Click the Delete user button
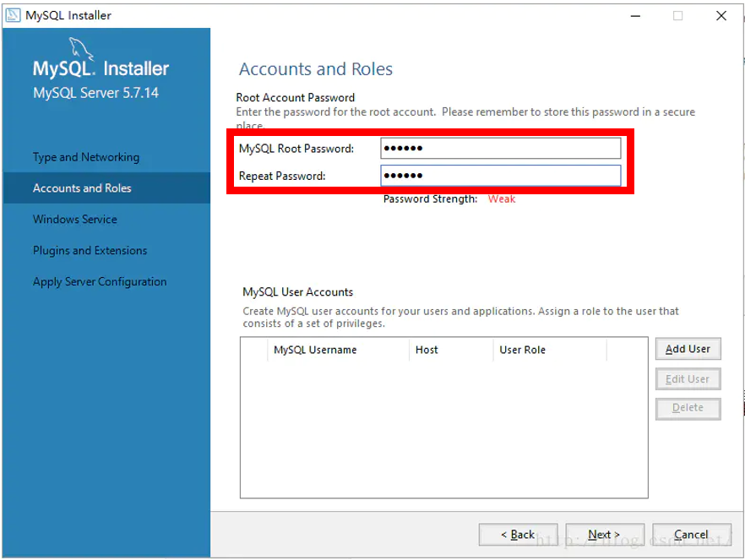The image size is (745, 560). tap(688, 409)
